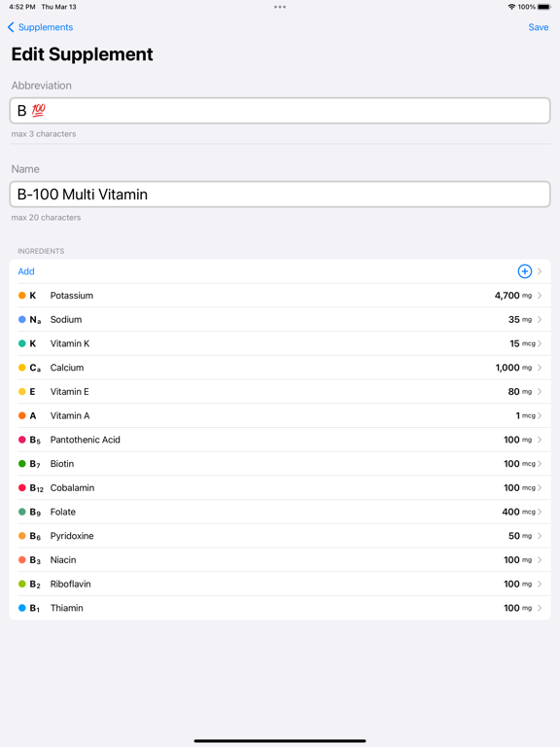Tap the Thiamin ingredient name

coord(67,608)
